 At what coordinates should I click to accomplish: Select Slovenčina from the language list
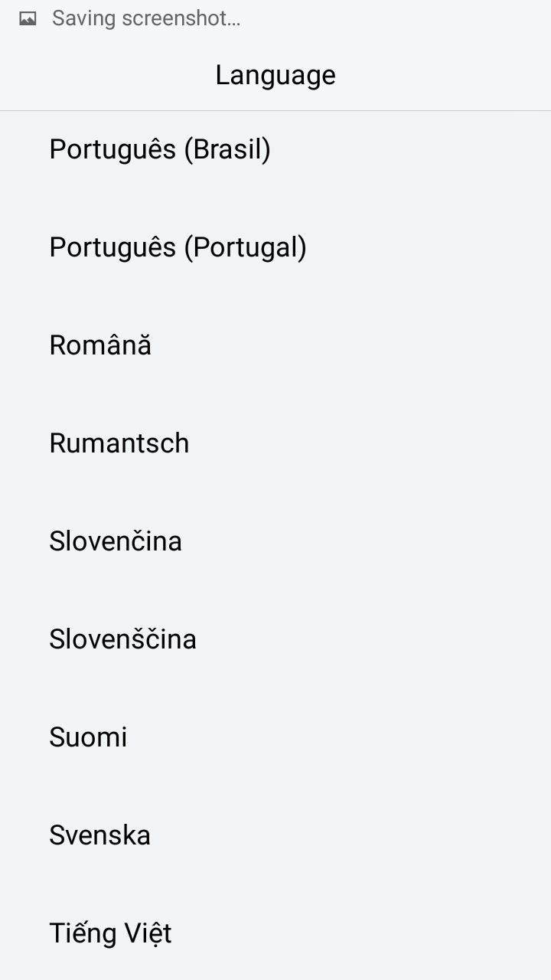275,541
